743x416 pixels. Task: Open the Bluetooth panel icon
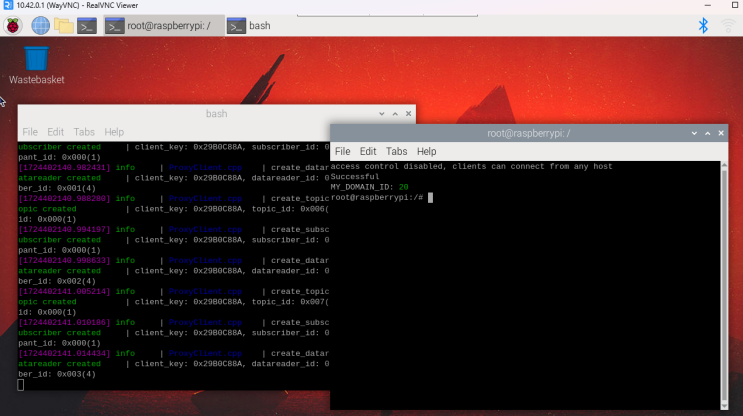703,26
